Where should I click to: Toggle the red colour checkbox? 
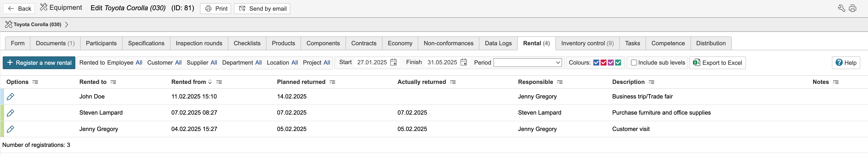pyautogui.click(x=604, y=63)
